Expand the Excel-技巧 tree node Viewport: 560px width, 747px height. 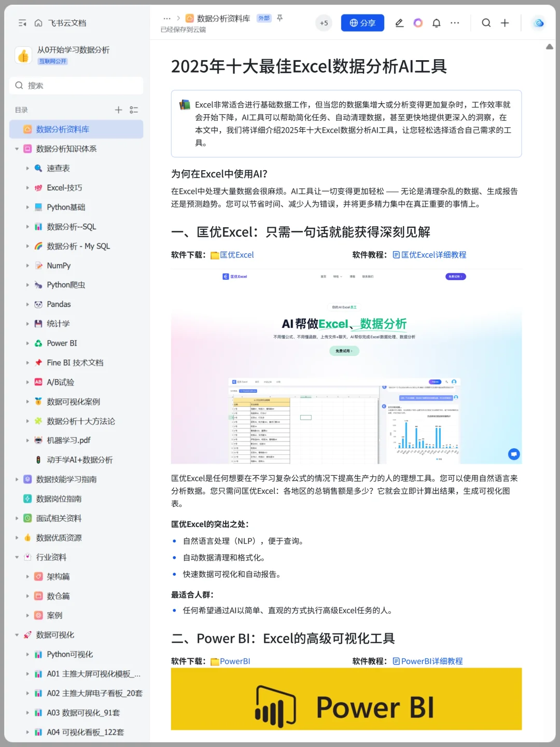27,188
